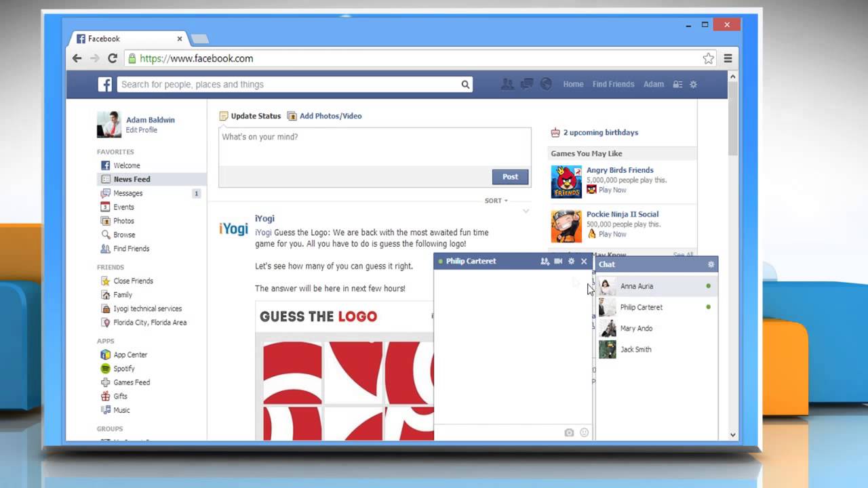Open chat with Anna Auria

(x=656, y=286)
